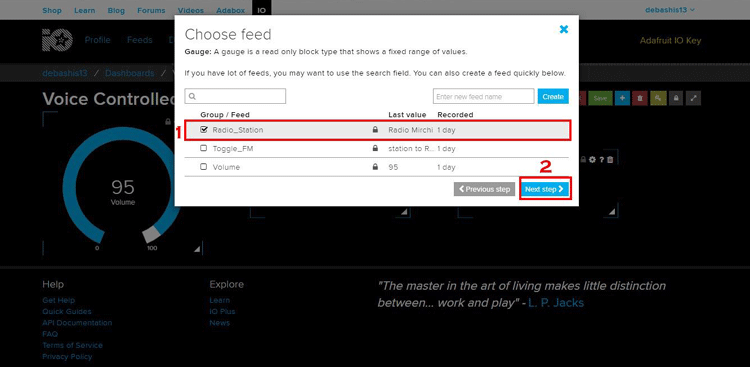
Task: Click the Last value column header
Action: point(406,114)
